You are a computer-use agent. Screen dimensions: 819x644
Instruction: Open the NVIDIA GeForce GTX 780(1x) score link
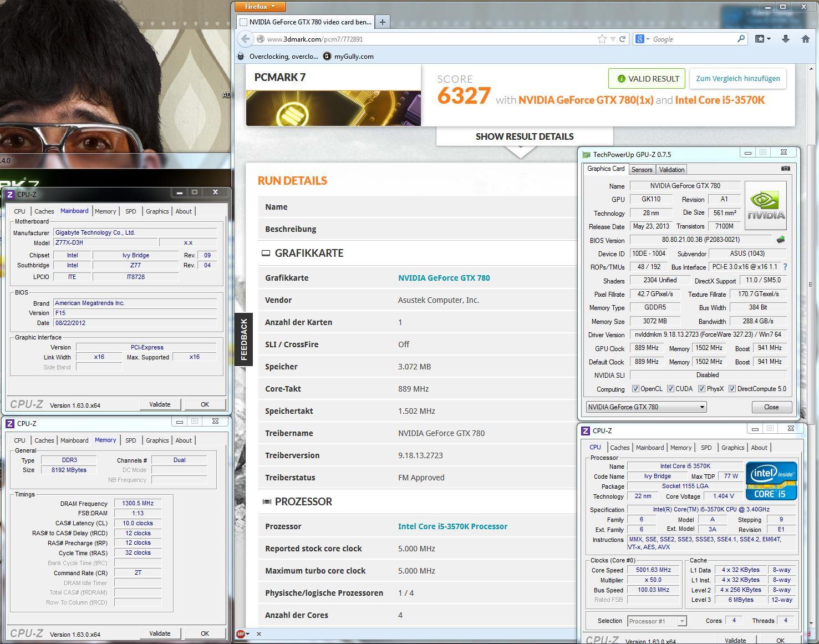point(586,100)
